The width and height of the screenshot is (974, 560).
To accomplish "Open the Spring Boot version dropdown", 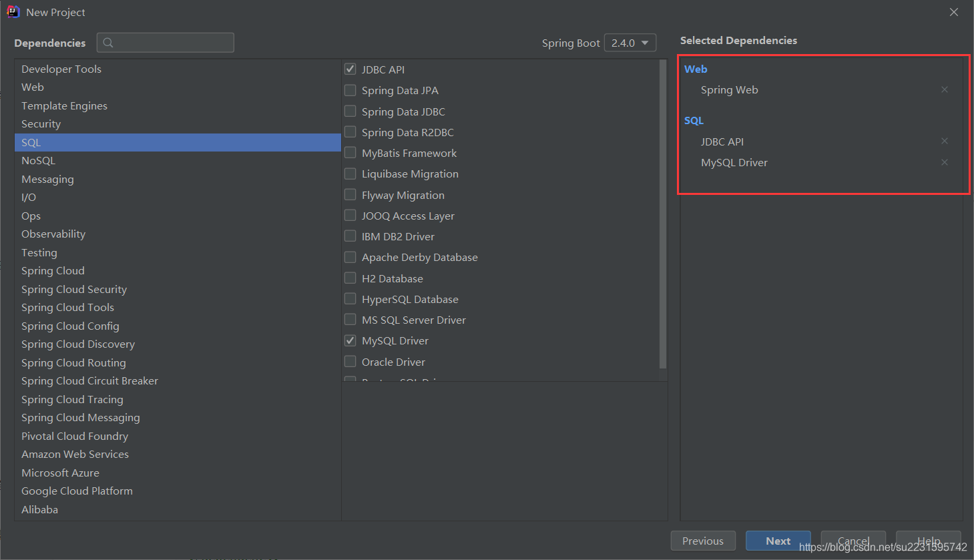I will tap(630, 43).
